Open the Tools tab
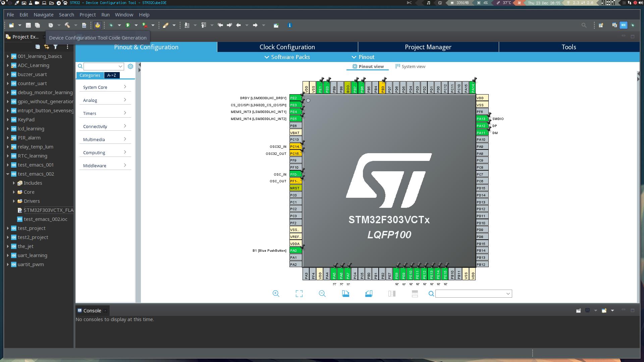 (569, 47)
